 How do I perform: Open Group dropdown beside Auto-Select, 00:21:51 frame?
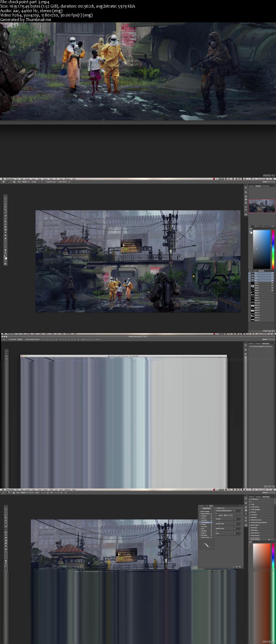[20, 339]
